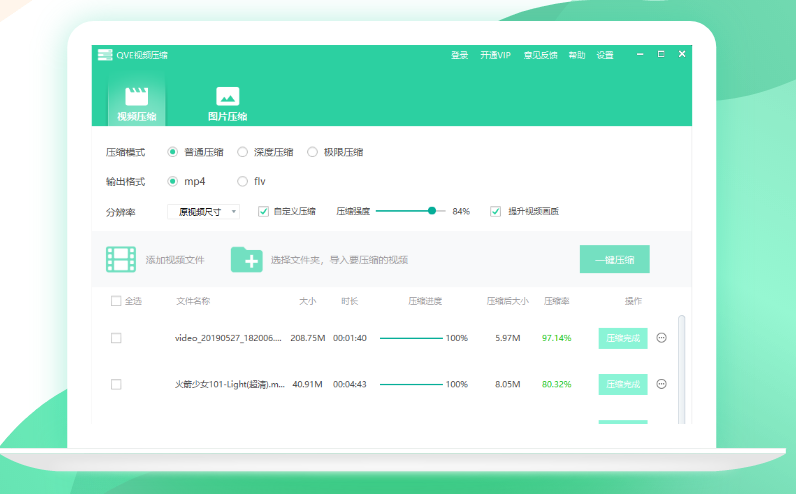
Task: Choose flv output format
Action: pyautogui.click(x=243, y=181)
